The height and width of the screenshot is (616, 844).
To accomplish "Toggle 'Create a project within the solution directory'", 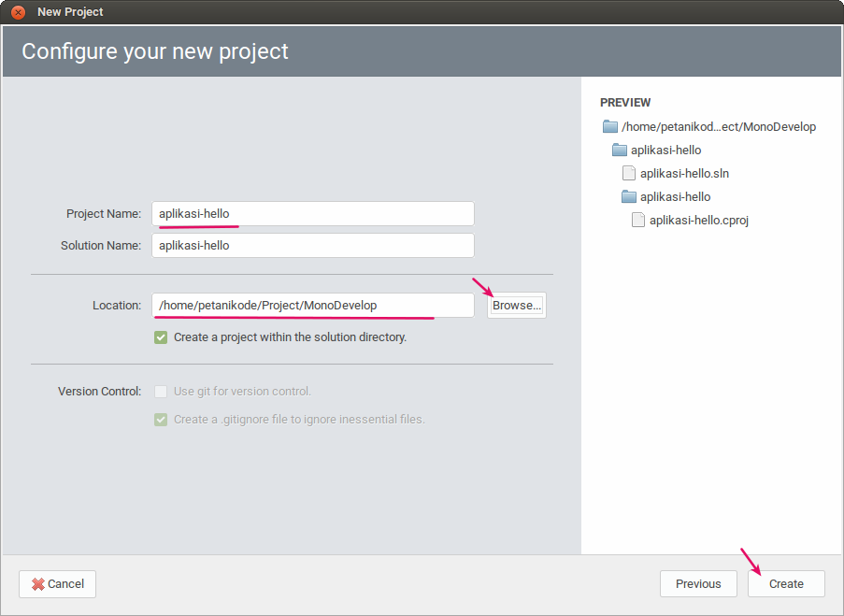I will tap(161, 337).
